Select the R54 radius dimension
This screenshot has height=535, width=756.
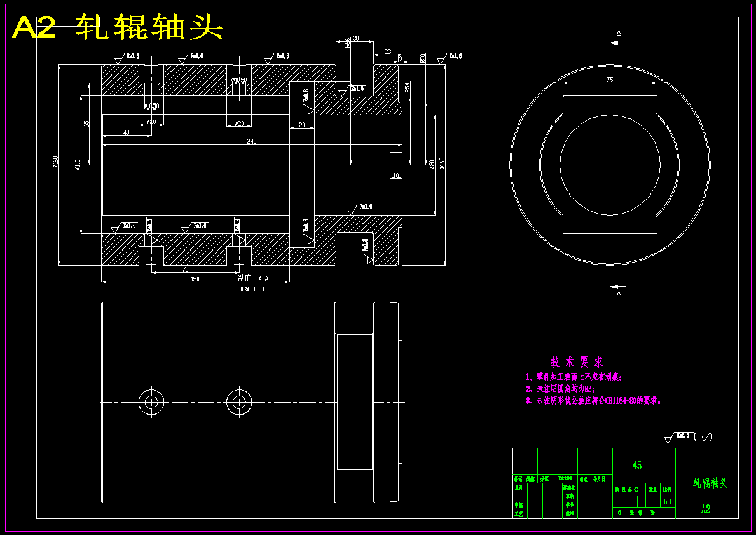click(x=408, y=87)
